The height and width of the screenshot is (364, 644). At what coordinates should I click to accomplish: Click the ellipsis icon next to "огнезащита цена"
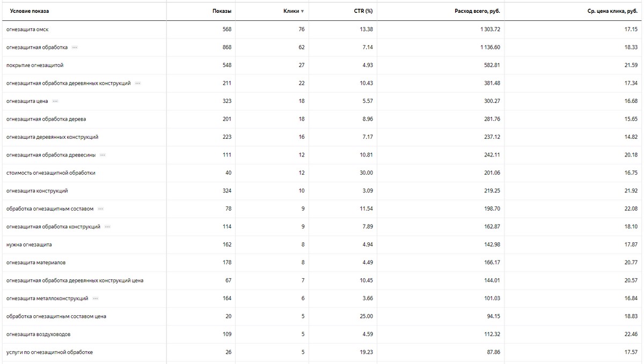[55, 101]
